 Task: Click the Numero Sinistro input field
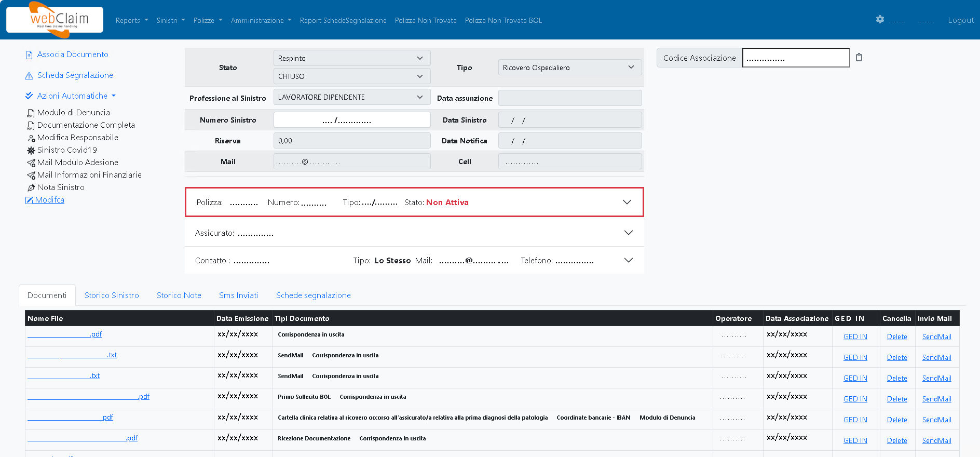tap(351, 120)
